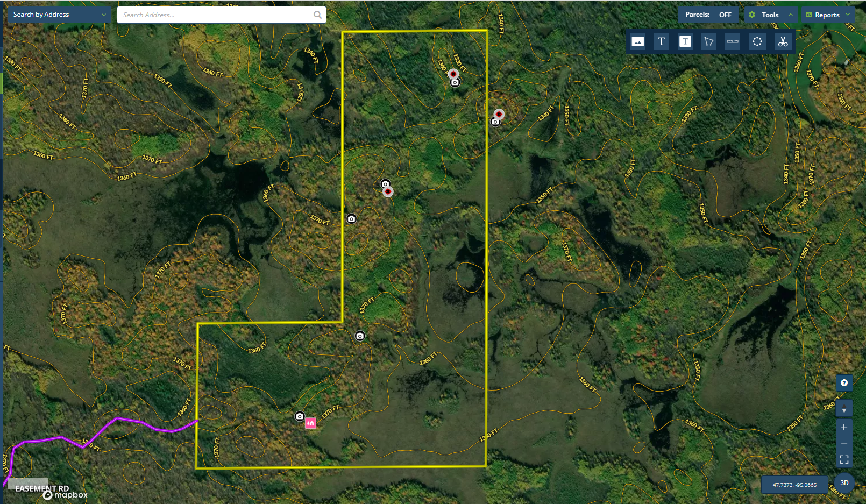The image size is (866, 504).
Task: Click the search magnifier icon
Action: pos(317,15)
